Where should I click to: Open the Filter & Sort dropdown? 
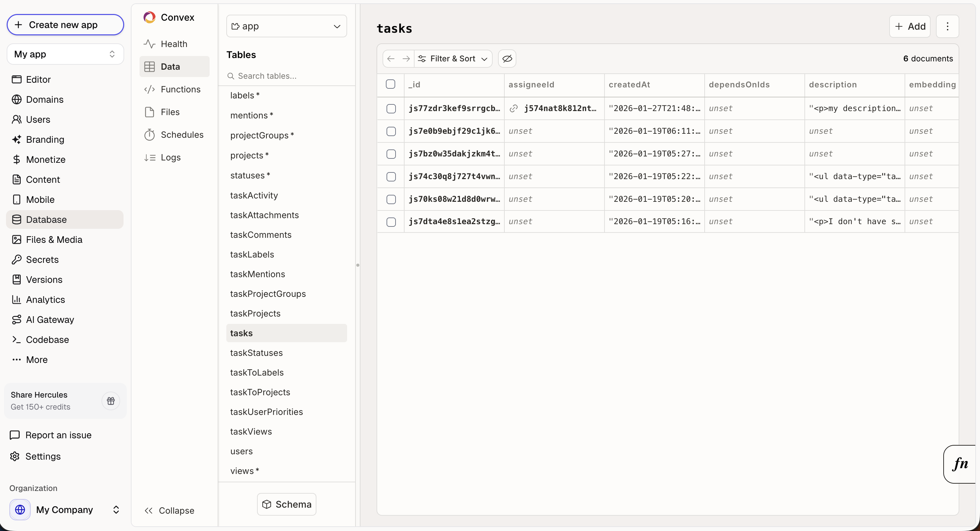453,58
